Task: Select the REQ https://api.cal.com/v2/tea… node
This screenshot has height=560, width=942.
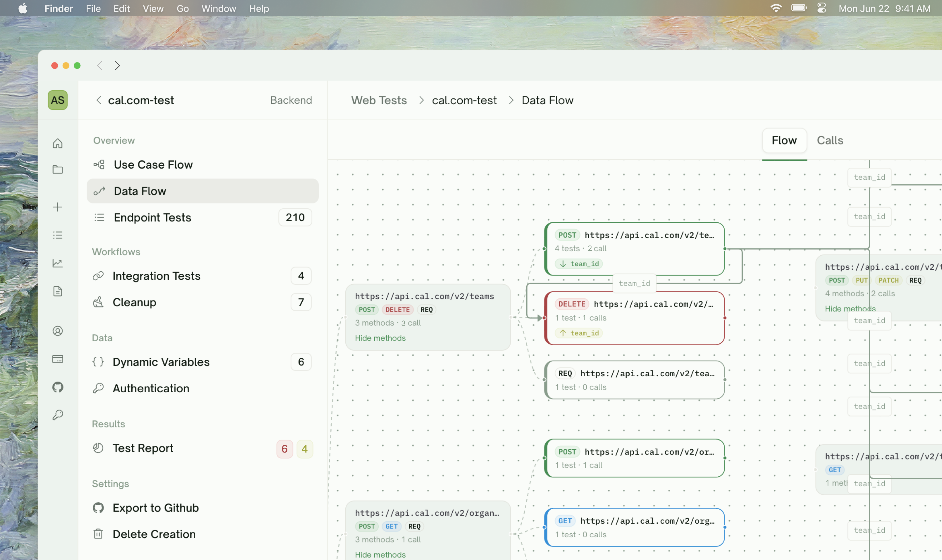Action: [634, 380]
